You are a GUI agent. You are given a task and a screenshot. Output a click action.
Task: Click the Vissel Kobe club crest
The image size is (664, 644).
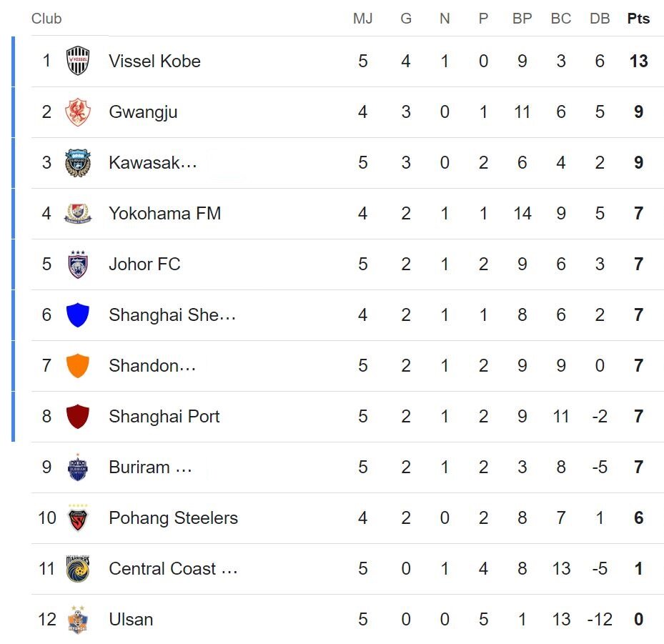pyautogui.click(x=77, y=61)
